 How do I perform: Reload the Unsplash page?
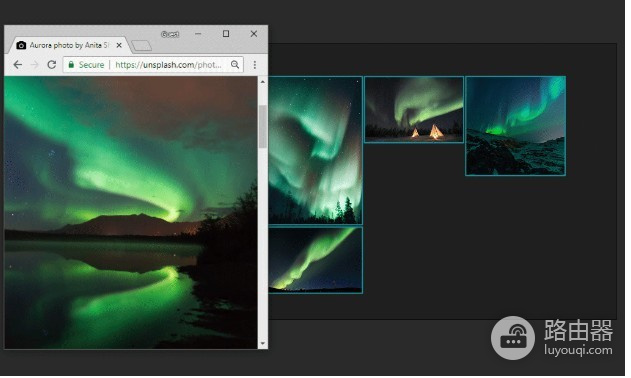click(52, 65)
